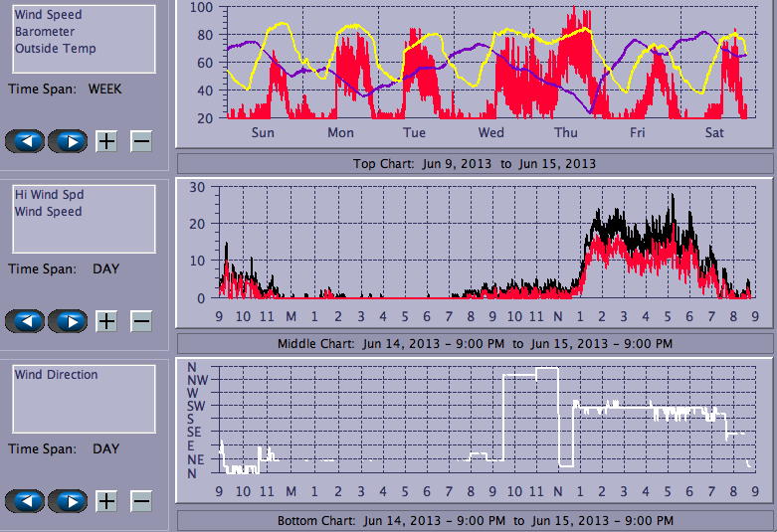Click the Top Chart date range bar
777x532 pixels.
(x=475, y=163)
